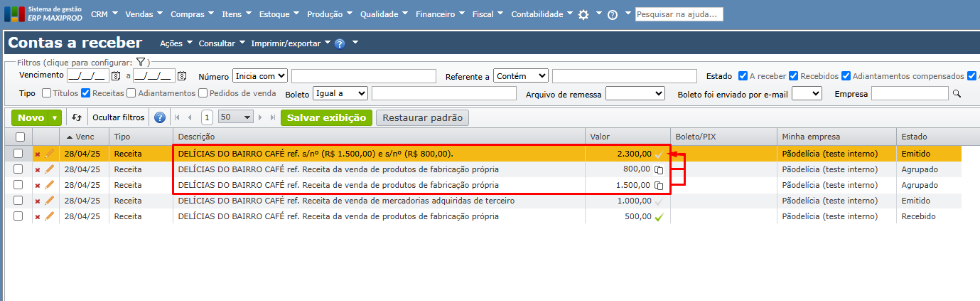Toggle the Recebidos state checkbox
This screenshot has width=980, height=301.
pos(794,76)
